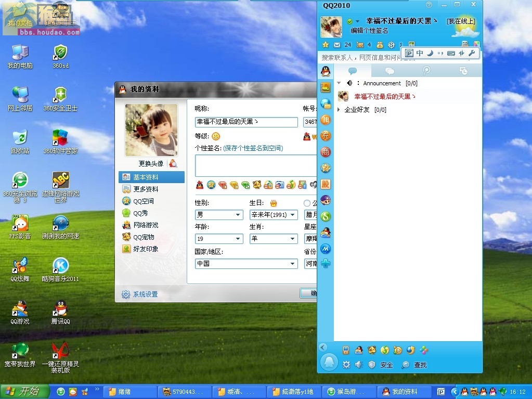Click the profile avatar photo in 我的资料
Image resolution: width=532 pixels, height=399 pixels.
point(151,130)
